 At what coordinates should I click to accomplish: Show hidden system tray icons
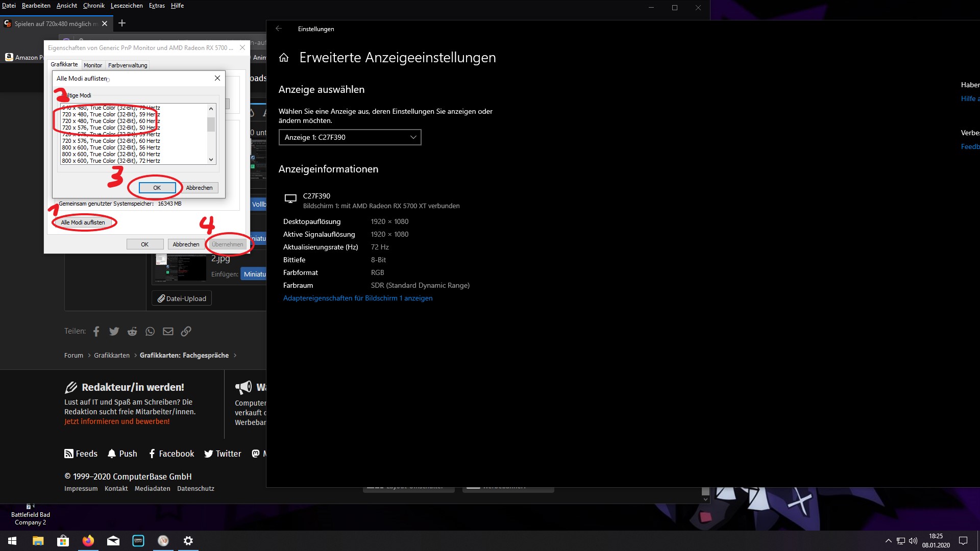pos(888,541)
